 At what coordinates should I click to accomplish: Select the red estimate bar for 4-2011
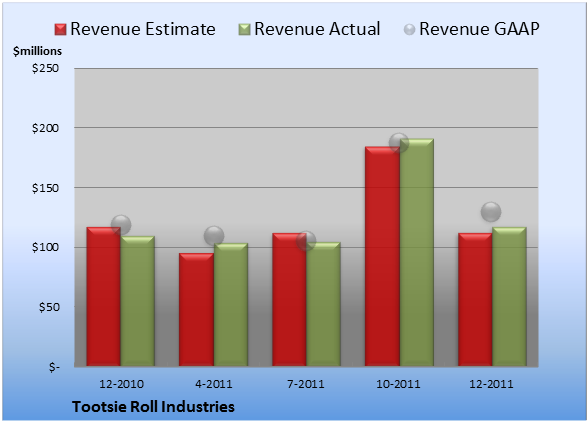(196, 309)
